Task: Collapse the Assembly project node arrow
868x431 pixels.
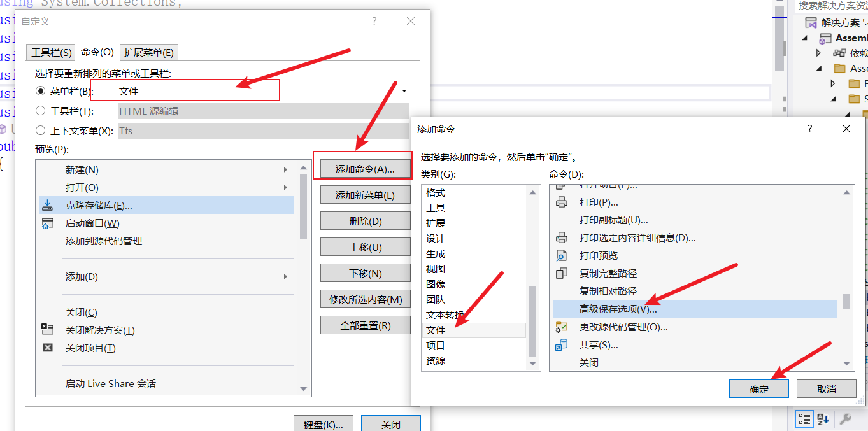Action: pyautogui.click(x=805, y=38)
